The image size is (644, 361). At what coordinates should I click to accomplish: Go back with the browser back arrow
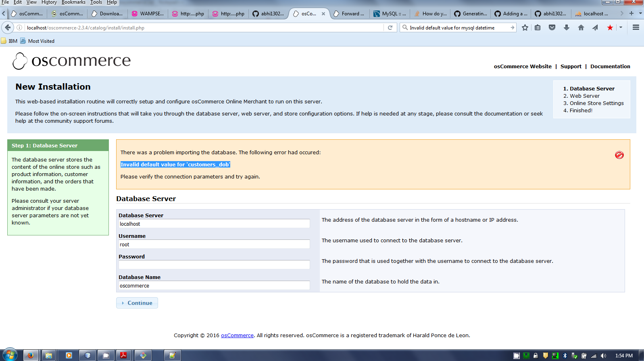pos(8,27)
